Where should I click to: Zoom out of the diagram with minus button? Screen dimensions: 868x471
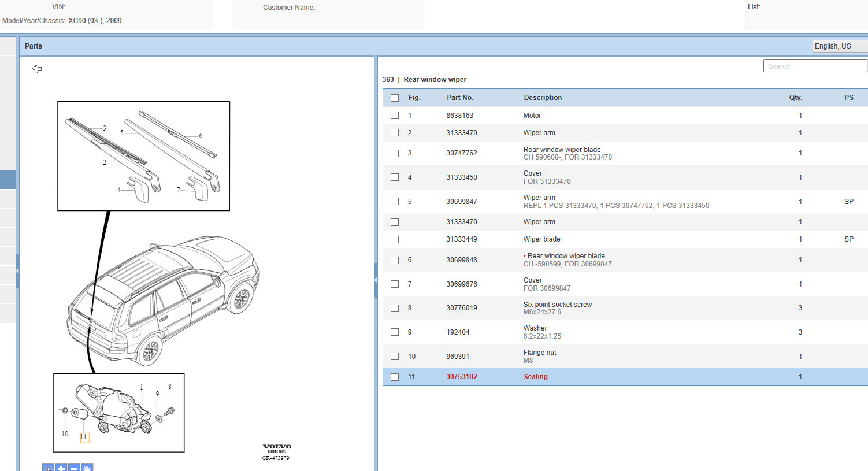(x=74, y=468)
